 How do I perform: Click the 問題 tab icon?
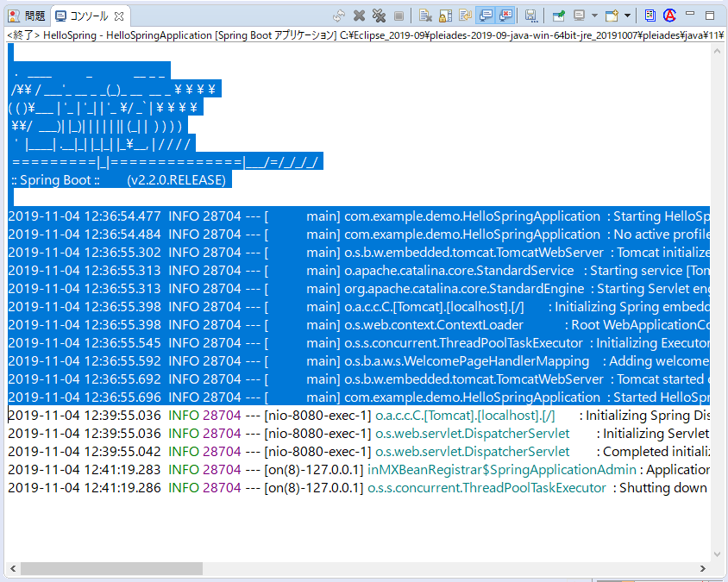coord(14,16)
